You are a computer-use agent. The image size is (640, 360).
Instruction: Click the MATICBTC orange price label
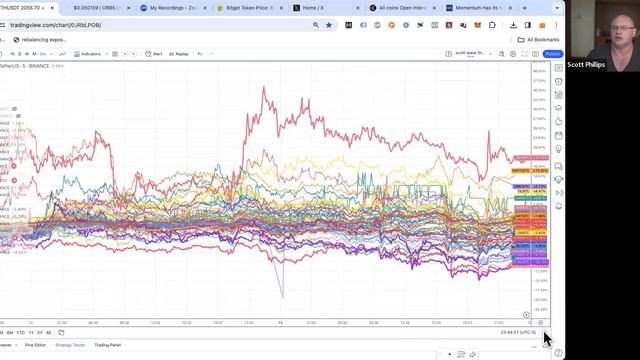click(530, 171)
